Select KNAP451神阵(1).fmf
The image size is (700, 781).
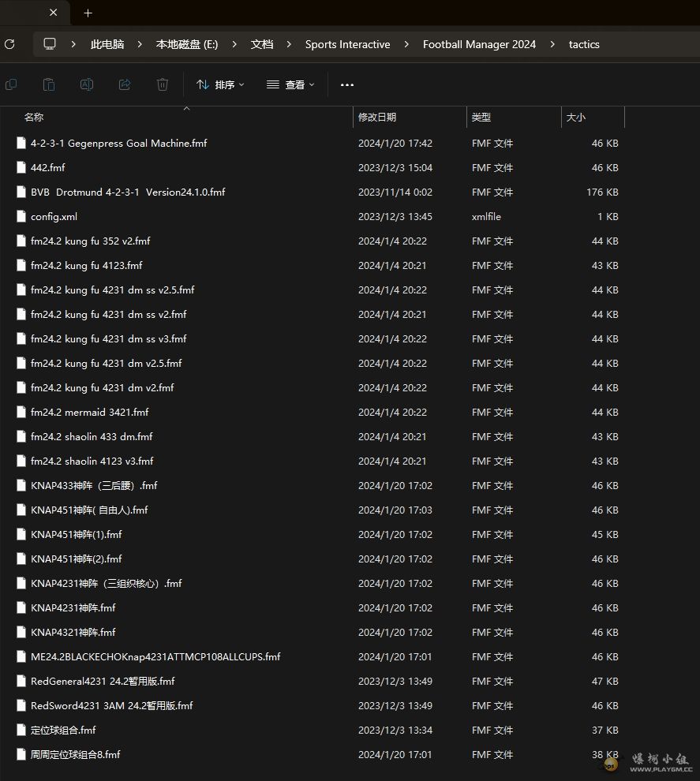pyautogui.click(x=77, y=534)
